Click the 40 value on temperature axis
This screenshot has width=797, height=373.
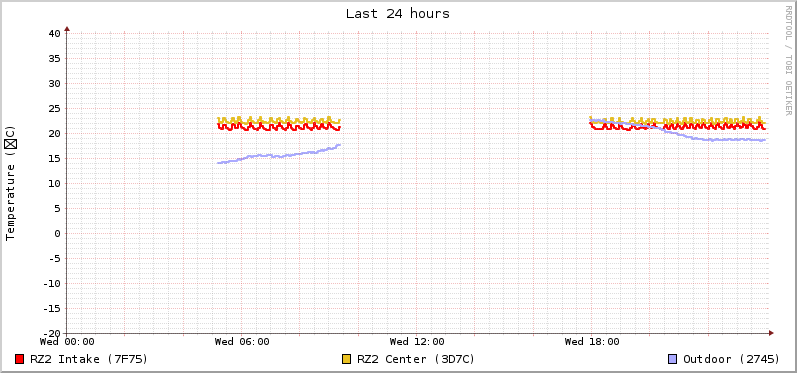55,34
